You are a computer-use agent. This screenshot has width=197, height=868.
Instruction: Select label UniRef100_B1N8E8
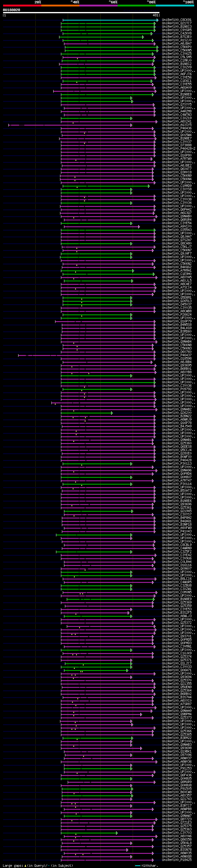click(176, 94)
